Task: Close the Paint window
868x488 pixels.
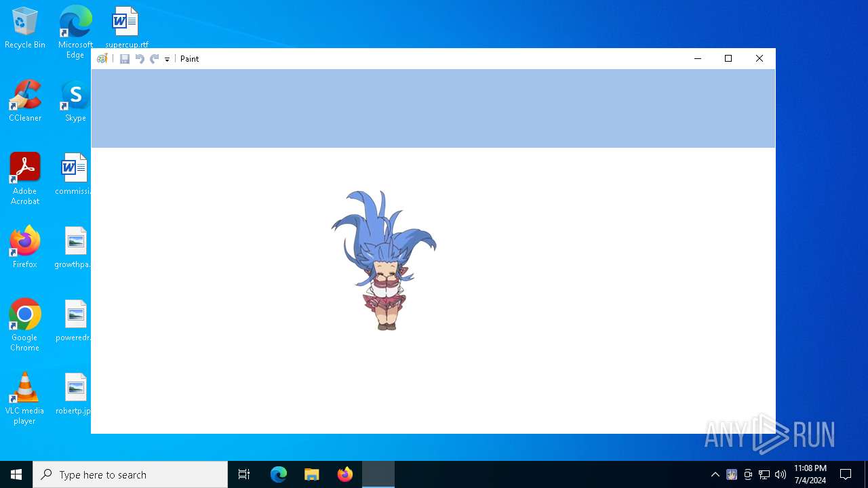Action: click(759, 58)
